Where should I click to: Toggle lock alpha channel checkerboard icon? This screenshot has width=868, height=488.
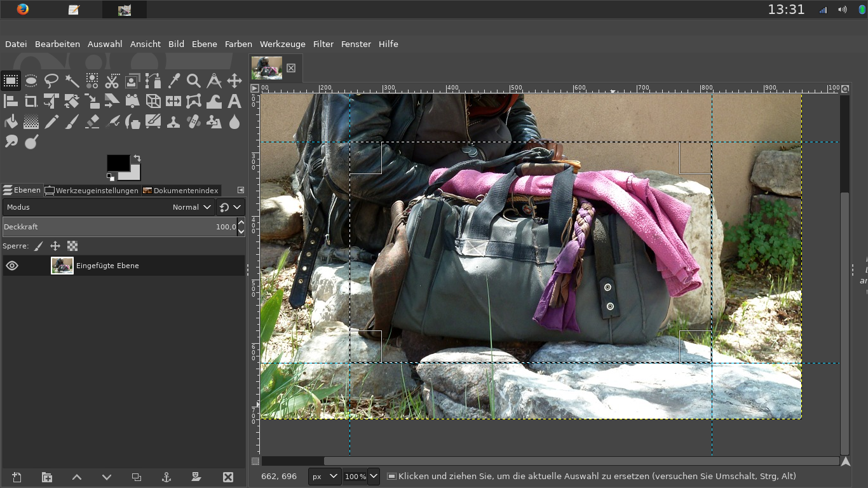[x=72, y=246]
